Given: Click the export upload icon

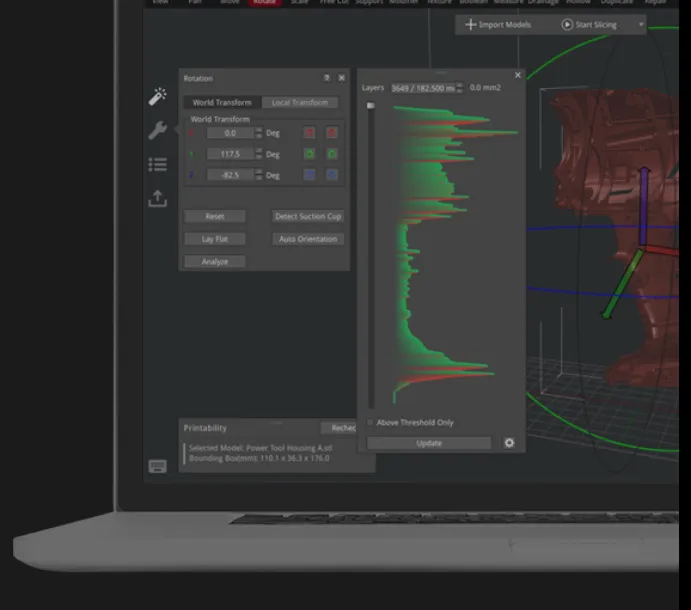Looking at the screenshot, I should (157, 199).
